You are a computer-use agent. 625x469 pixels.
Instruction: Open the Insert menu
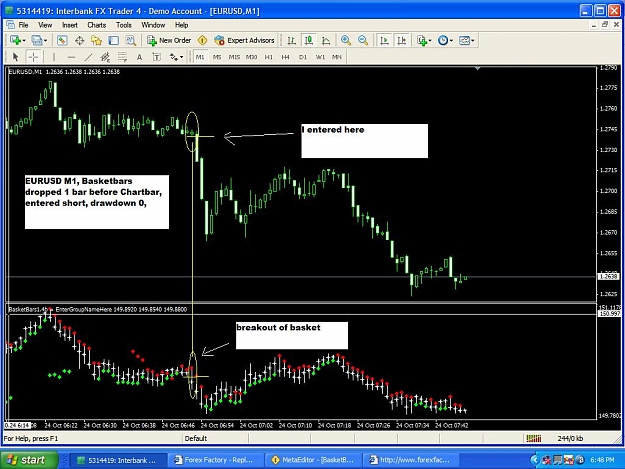(70, 25)
